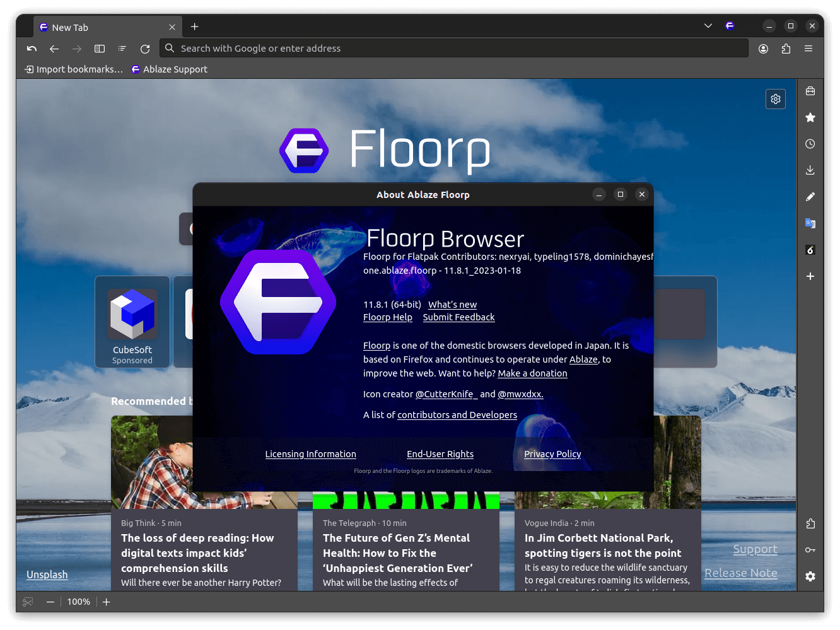This screenshot has height=630, width=840.
Task: Hide the sidebar with the sidebar toggle icon
Action: [x=99, y=49]
